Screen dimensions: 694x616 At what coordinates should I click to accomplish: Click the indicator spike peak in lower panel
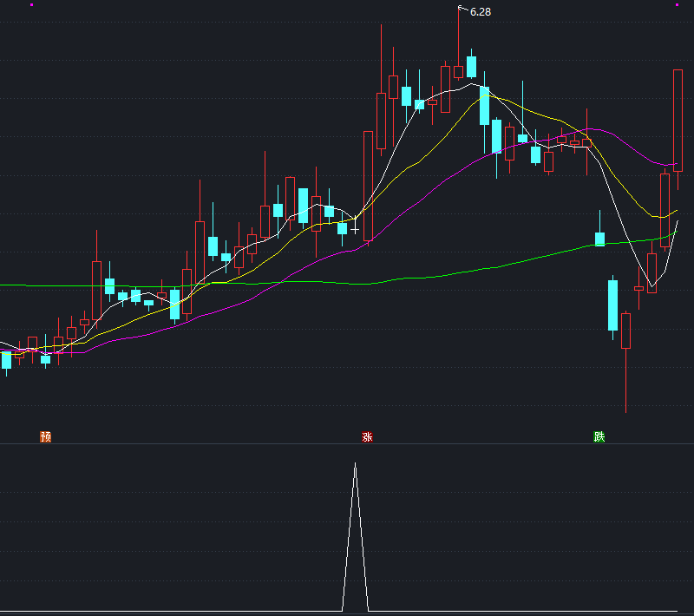(355, 464)
